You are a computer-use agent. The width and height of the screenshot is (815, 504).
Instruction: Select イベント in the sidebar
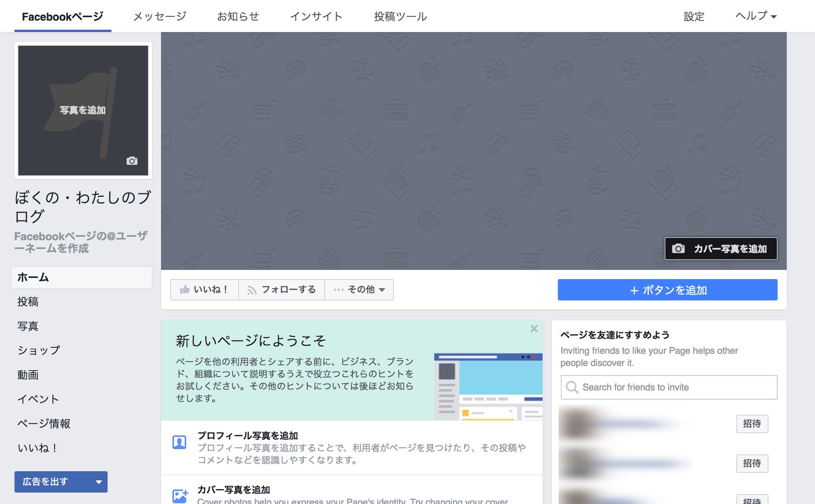(x=38, y=399)
